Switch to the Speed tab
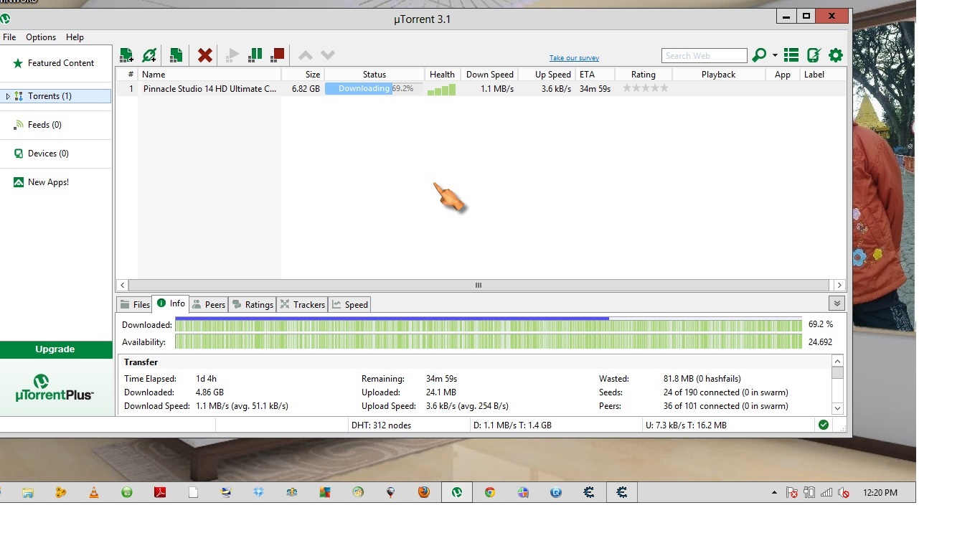980x551 pixels. click(x=350, y=305)
